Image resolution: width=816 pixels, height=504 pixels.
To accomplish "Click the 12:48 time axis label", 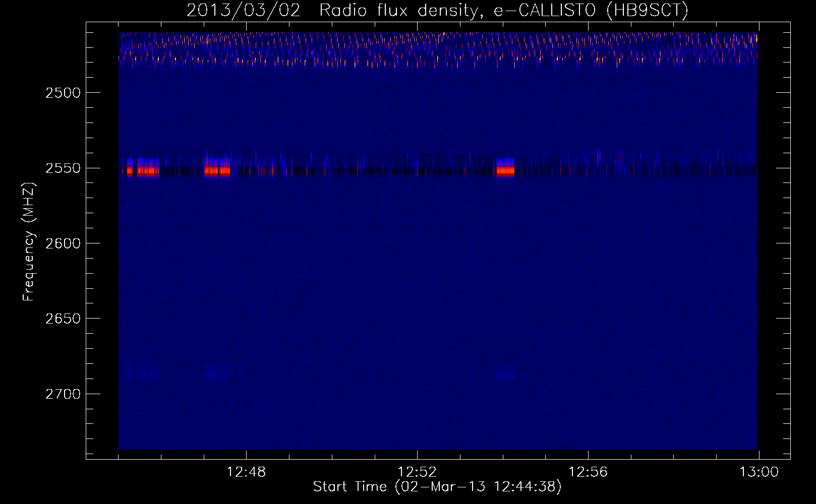I will tap(246, 472).
